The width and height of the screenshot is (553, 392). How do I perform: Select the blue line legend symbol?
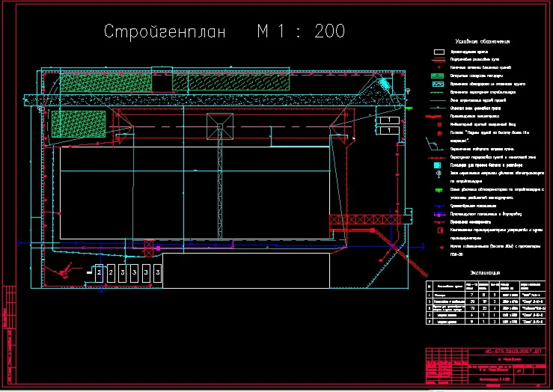click(x=439, y=206)
